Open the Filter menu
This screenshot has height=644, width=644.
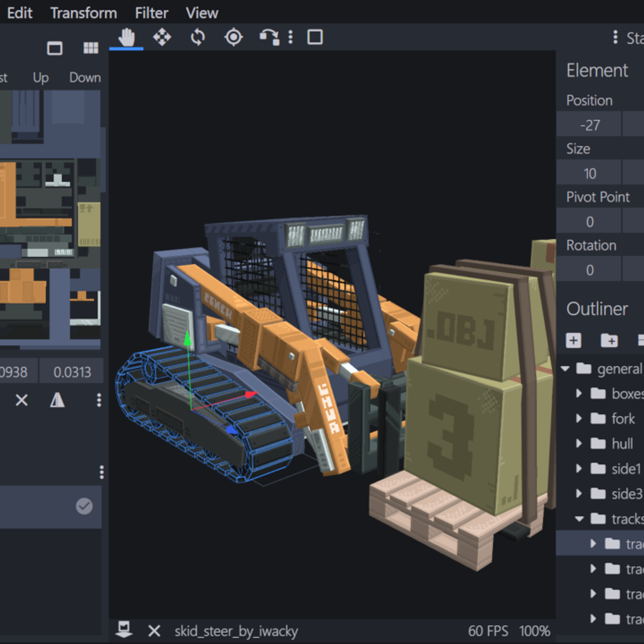tap(151, 12)
